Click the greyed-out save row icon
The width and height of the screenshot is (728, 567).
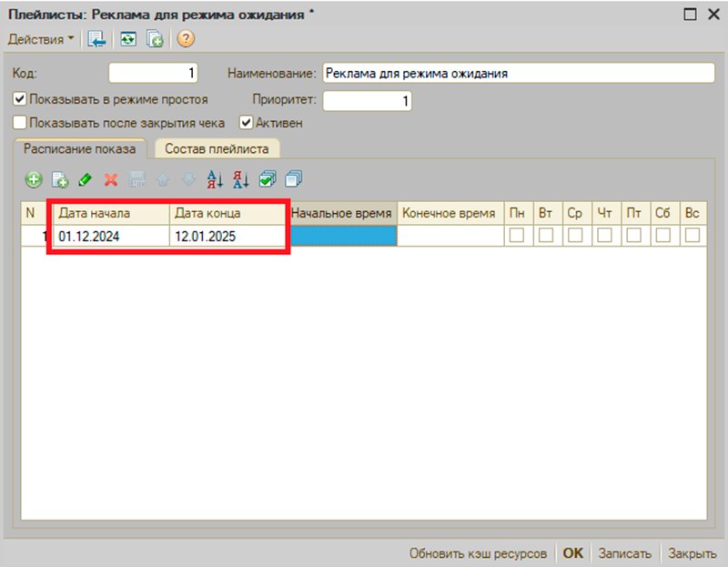coord(137,179)
